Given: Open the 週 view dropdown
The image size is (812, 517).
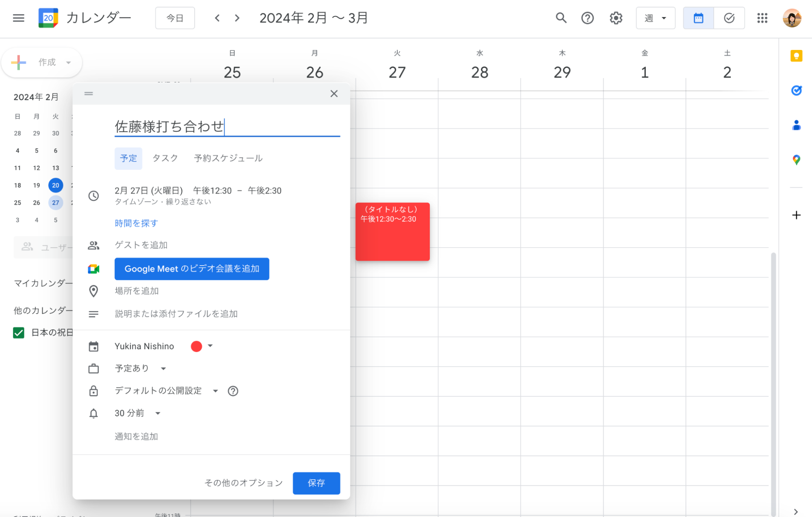Looking at the screenshot, I should pos(655,18).
